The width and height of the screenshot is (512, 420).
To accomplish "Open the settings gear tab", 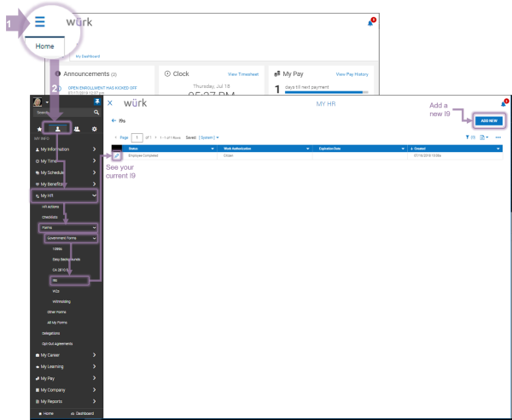I will pyautogui.click(x=95, y=129).
